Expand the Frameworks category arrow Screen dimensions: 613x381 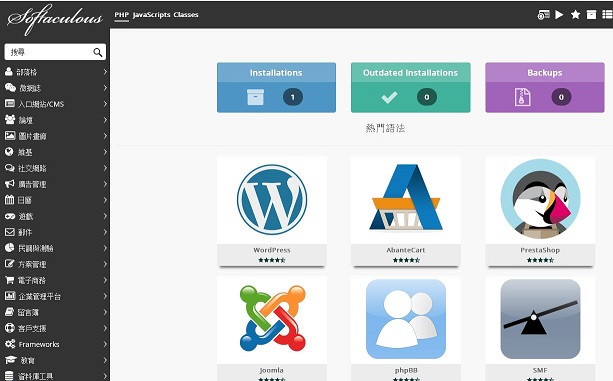pos(105,344)
